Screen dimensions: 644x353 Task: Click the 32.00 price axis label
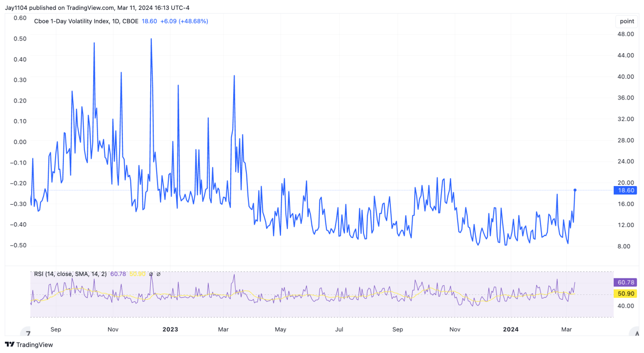coord(626,119)
